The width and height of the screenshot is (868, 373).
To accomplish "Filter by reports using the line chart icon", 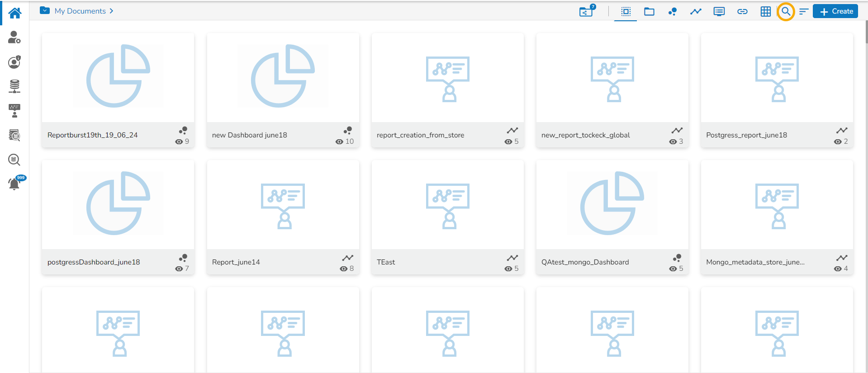I will click(x=696, y=11).
